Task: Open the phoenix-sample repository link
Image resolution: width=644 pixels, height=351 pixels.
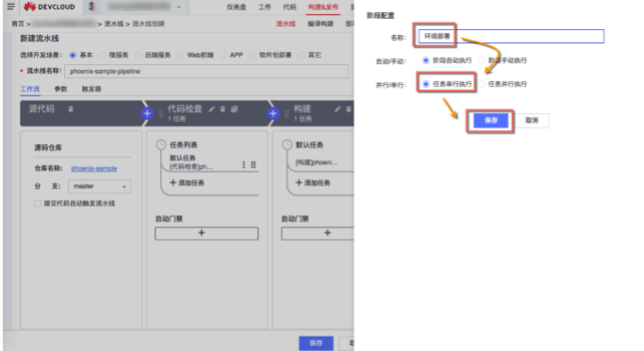Action: click(x=94, y=168)
